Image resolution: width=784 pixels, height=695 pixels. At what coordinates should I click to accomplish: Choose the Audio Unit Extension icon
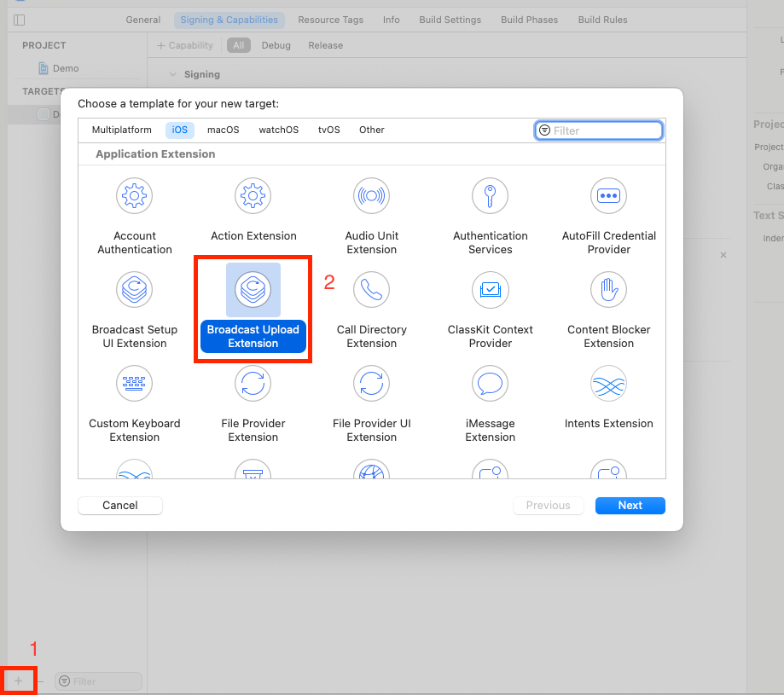pyautogui.click(x=371, y=195)
